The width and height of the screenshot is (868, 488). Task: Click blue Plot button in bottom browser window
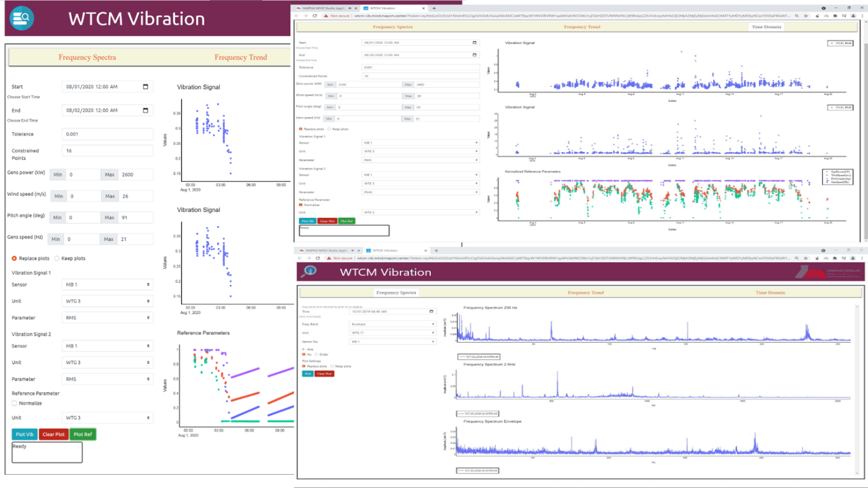[307, 373]
